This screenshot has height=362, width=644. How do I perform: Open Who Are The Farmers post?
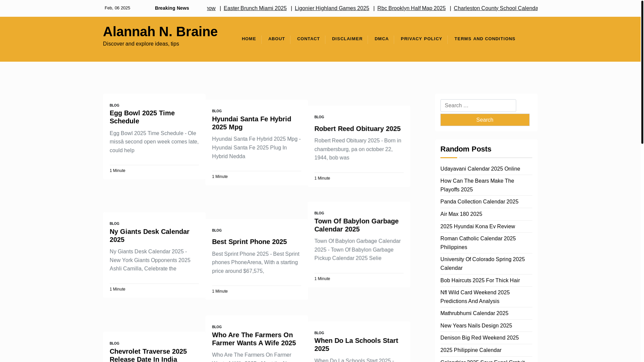254,339
